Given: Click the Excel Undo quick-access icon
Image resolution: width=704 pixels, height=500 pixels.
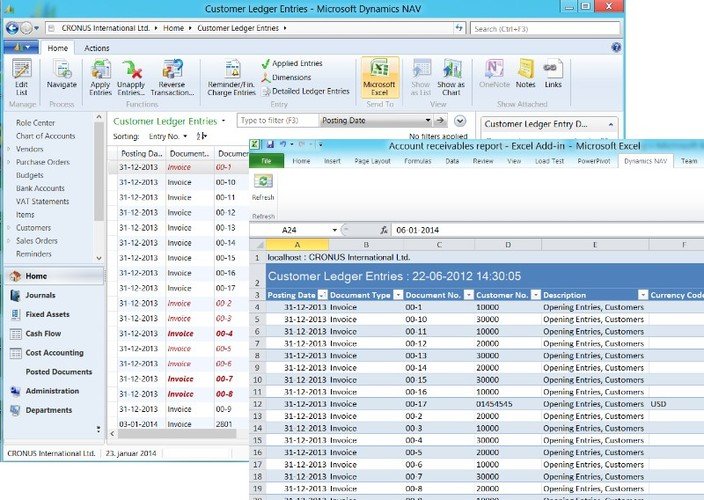Looking at the screenshot, I should (x=283, y=145).
